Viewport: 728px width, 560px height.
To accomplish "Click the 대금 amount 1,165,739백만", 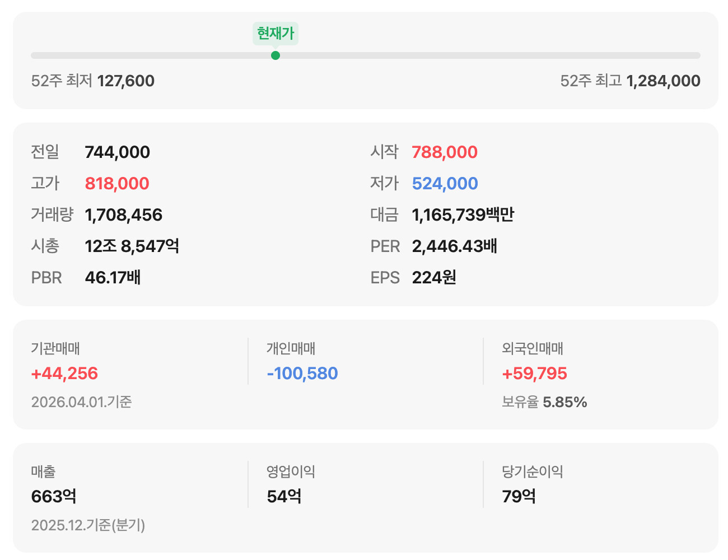I will (463, 215).
